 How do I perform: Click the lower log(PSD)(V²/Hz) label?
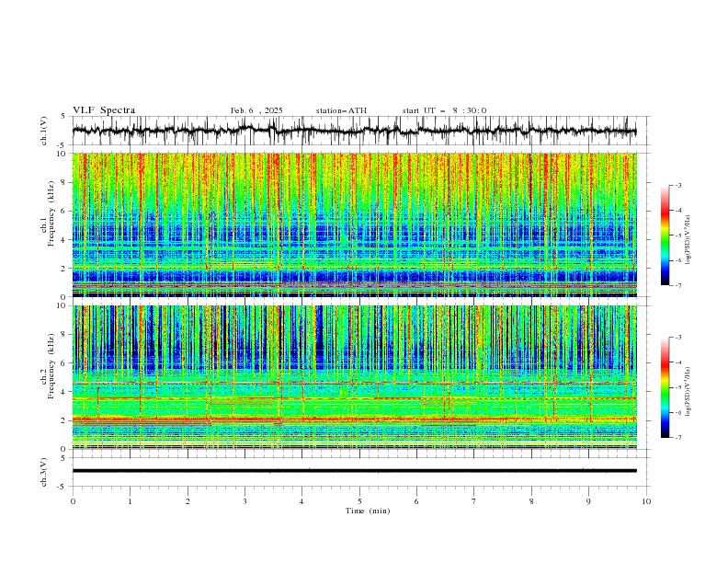688,392
